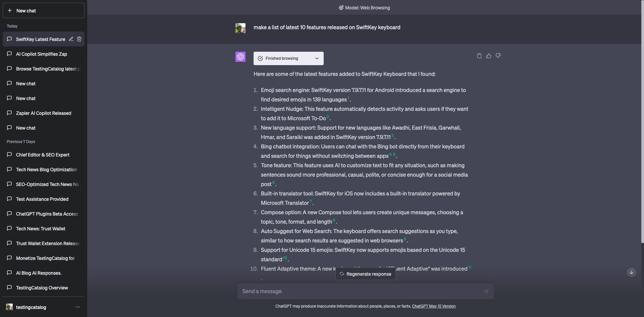Rename SwiftKey Latest Feature chat via pencil icon

71,39
